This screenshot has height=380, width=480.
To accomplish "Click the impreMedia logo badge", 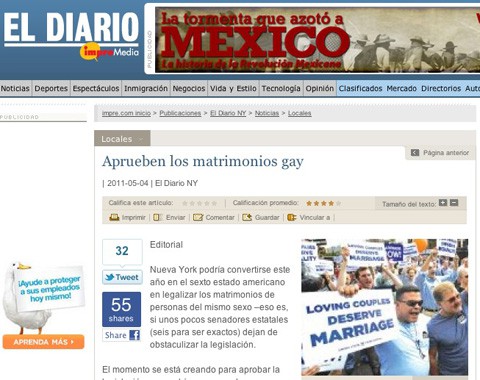I will coord(109,52).
